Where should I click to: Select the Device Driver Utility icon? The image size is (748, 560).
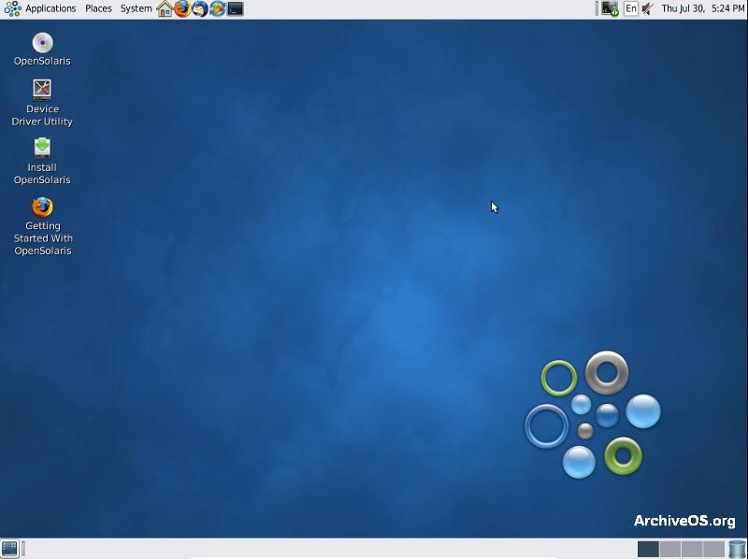coord(42,103)
